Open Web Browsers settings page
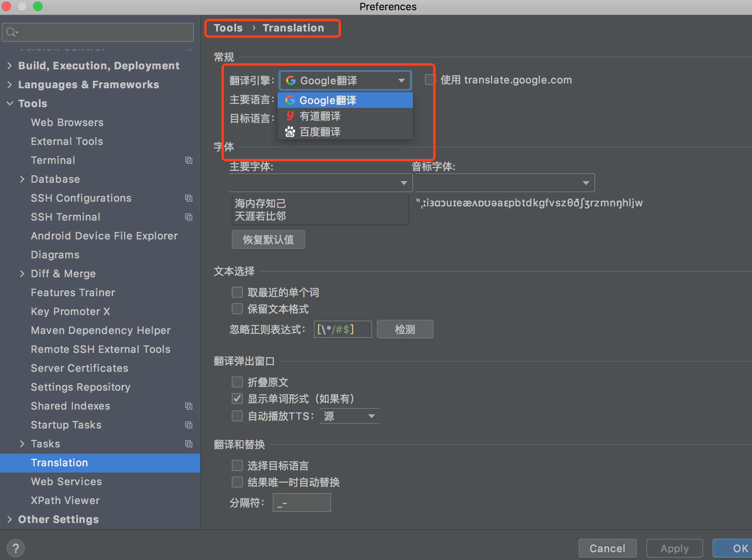Screen dimensions: 752x560 (67, 122)
